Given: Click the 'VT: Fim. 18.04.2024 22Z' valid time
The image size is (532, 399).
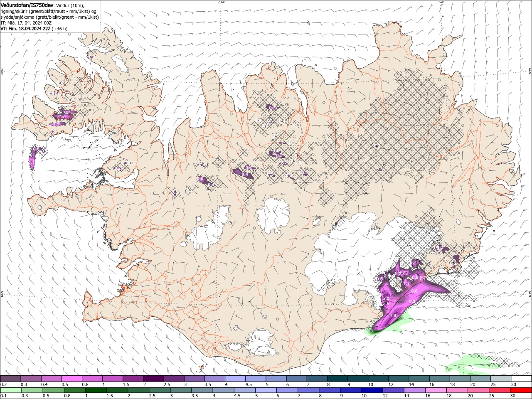Looking at the screenshot, I should (26, 29).
